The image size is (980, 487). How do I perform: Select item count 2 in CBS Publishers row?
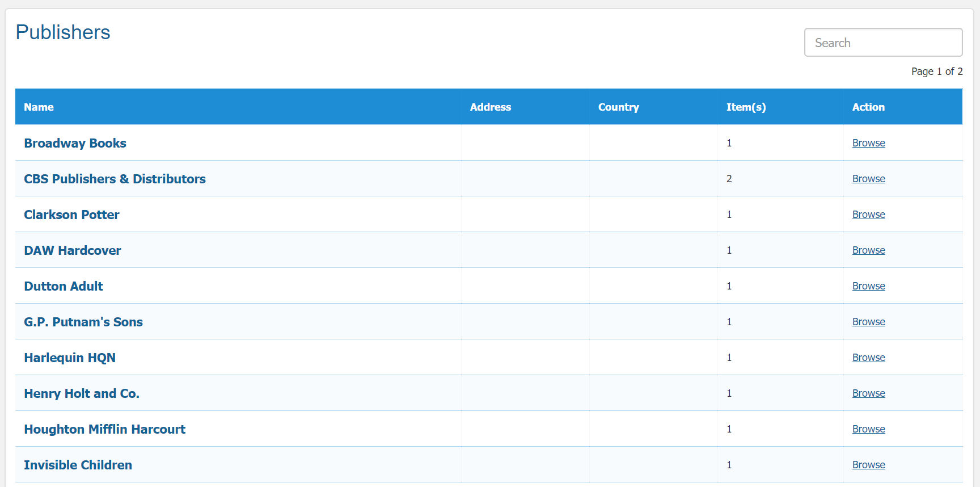(729, 179)
